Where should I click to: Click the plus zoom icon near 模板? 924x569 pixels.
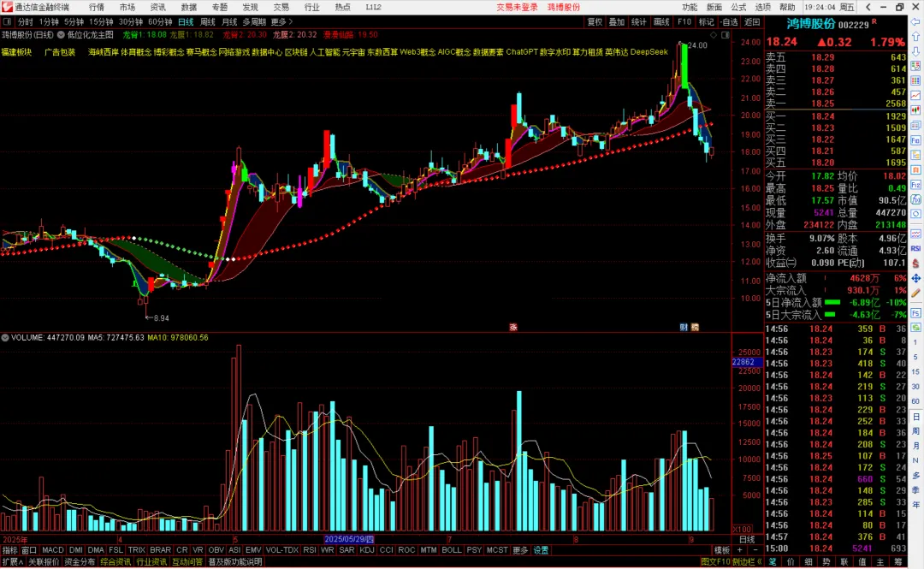point(739,550)
